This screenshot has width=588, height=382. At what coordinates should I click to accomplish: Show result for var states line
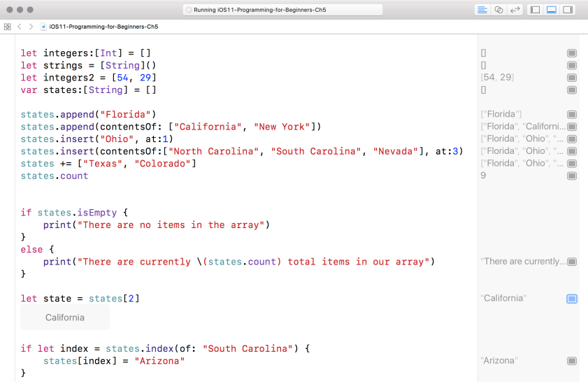572,90
